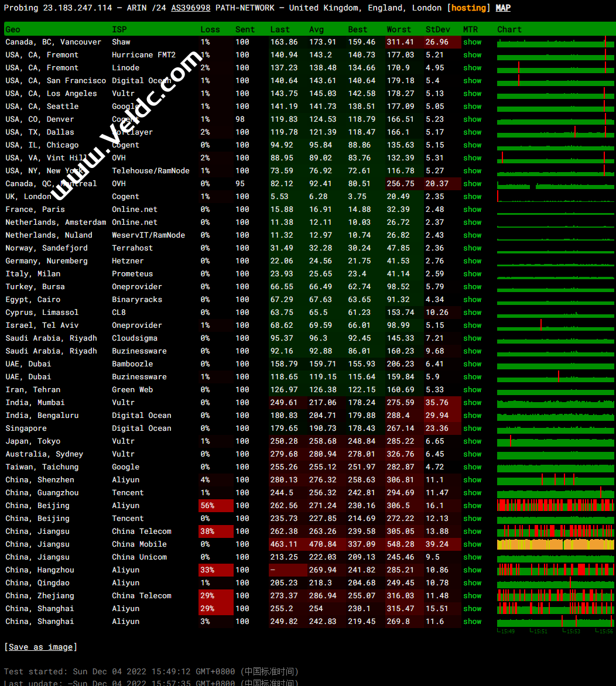Show MTR for China, Shenzhen Aliyun
Screen dimensions: 616x686
(x=473, y=480)
